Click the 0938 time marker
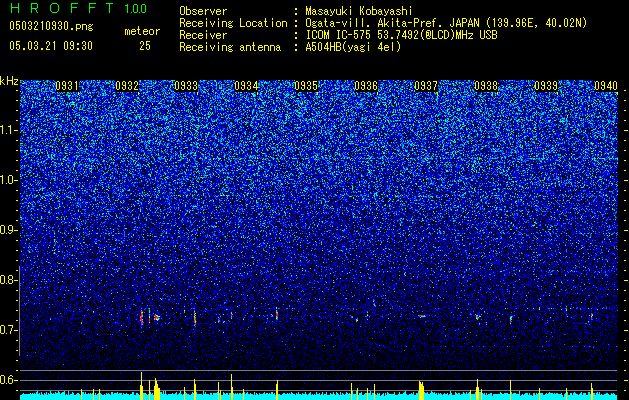The height and width of the screenshot is (400, 629). point(486,86)
